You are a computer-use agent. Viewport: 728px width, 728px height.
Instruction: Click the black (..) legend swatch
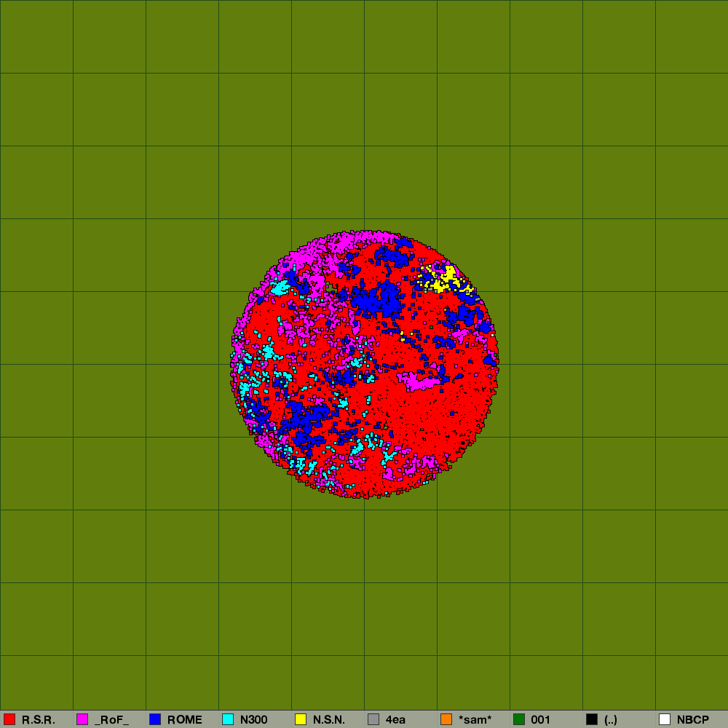coord(592,719)
